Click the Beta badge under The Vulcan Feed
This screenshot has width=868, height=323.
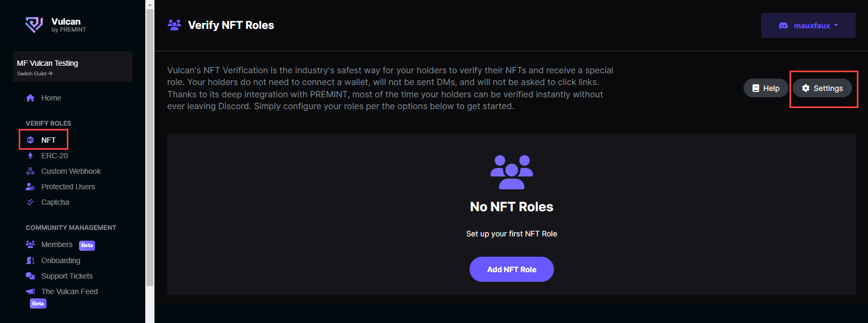click(x=38, y=304)
